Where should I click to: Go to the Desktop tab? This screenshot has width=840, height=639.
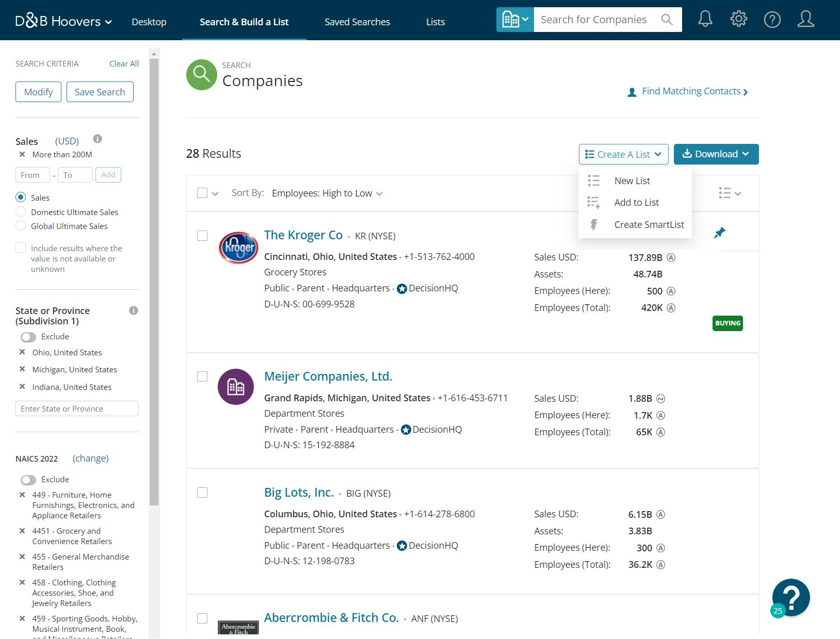pos(149,22)
